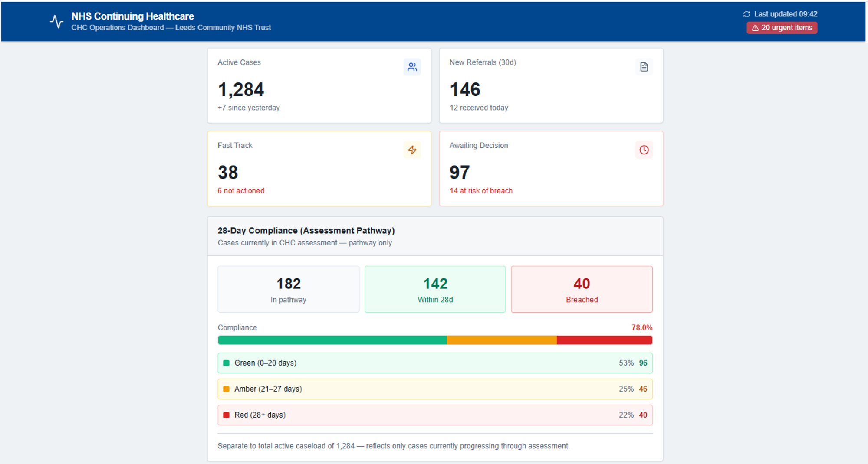The image size is (868, 464).
Task: Select the 40 Breached tile
Action: coord(582,289)
